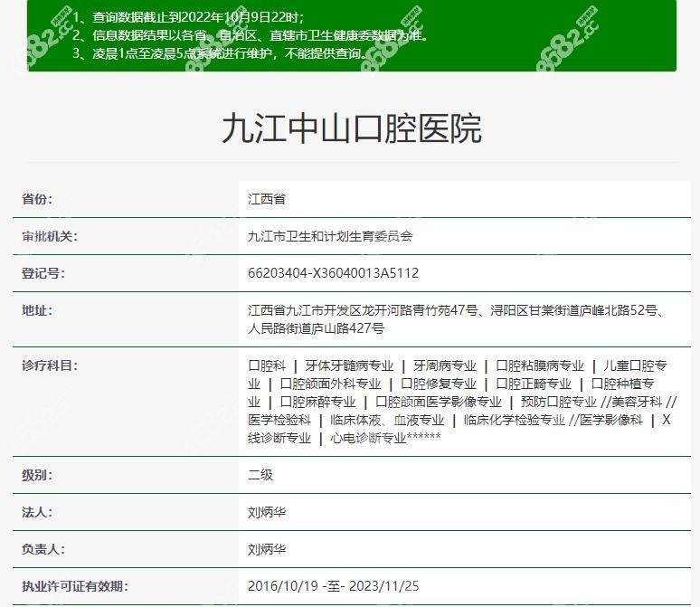Click the 执业许可证有效期 label
This screenshot has width=700, height=607.
pyautogui.click(x=74, y=586)
